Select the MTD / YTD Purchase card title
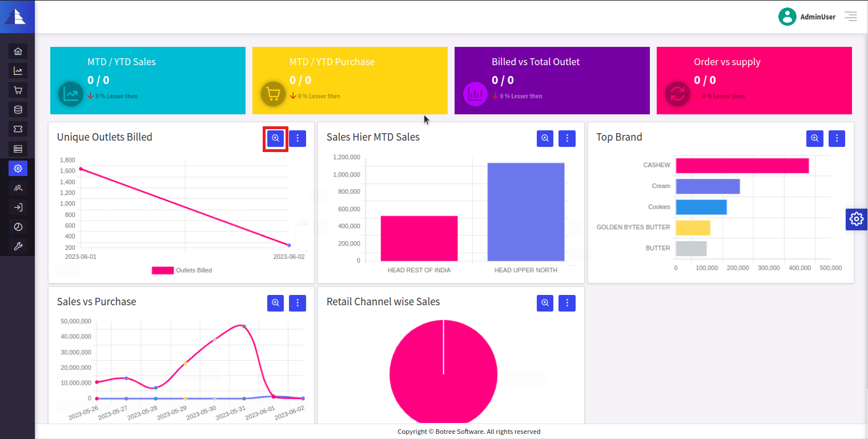 coord(332,62)
